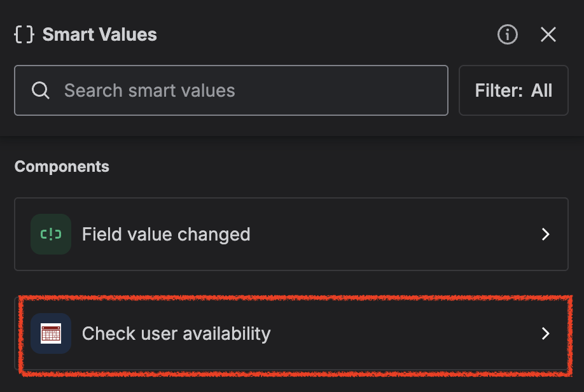Open the info tooltip icon
This screenshot has height=392, width=584.
pyautogui.click(x=507, y=35)
